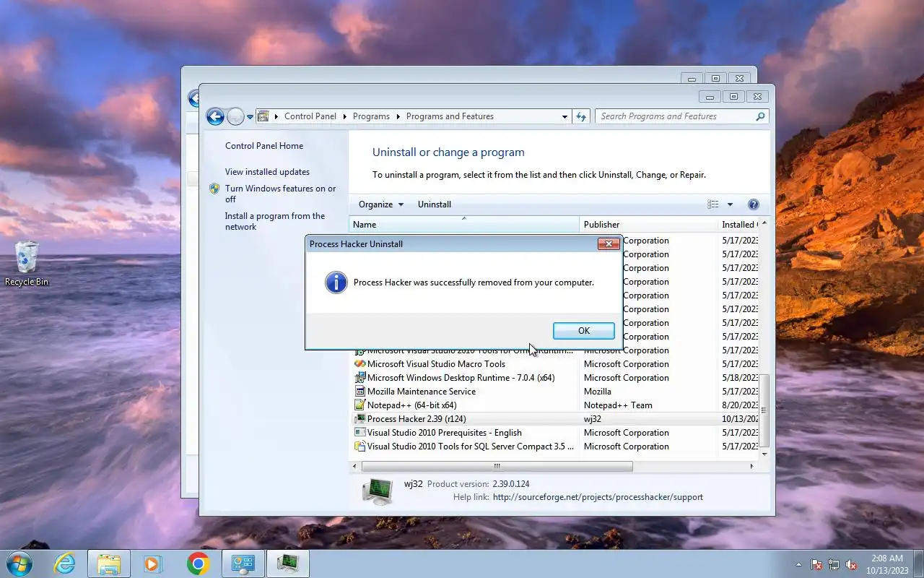Go back with the navigation arrow
Image resolution: width=924 pixels, height=578 pixels.
tap(215, 116)
